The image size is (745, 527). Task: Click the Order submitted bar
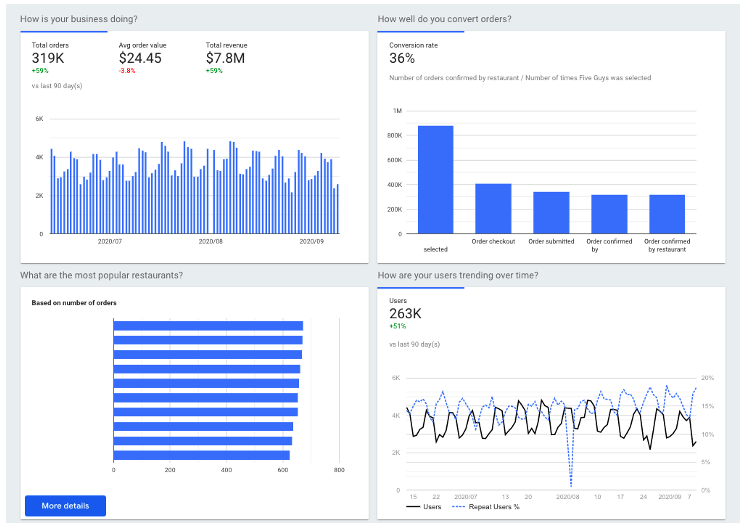point(551,212)
